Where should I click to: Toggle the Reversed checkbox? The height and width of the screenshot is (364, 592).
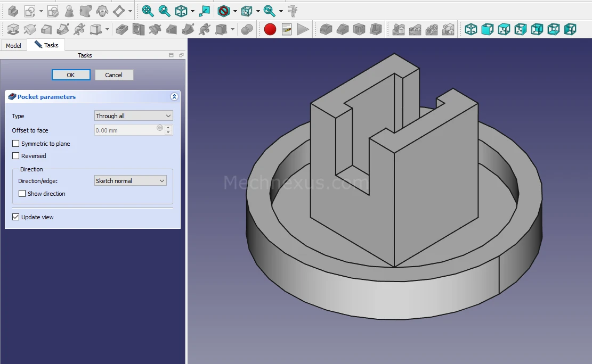[16, 156]
